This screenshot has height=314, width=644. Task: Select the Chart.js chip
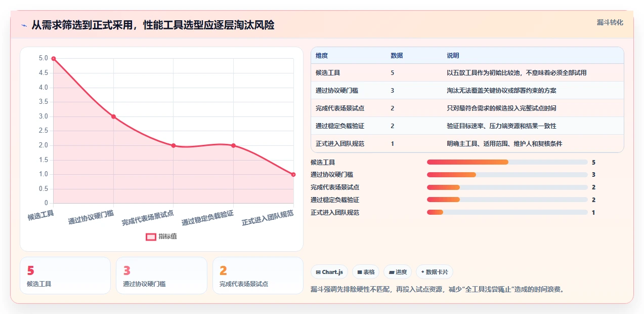pos(329,272)
